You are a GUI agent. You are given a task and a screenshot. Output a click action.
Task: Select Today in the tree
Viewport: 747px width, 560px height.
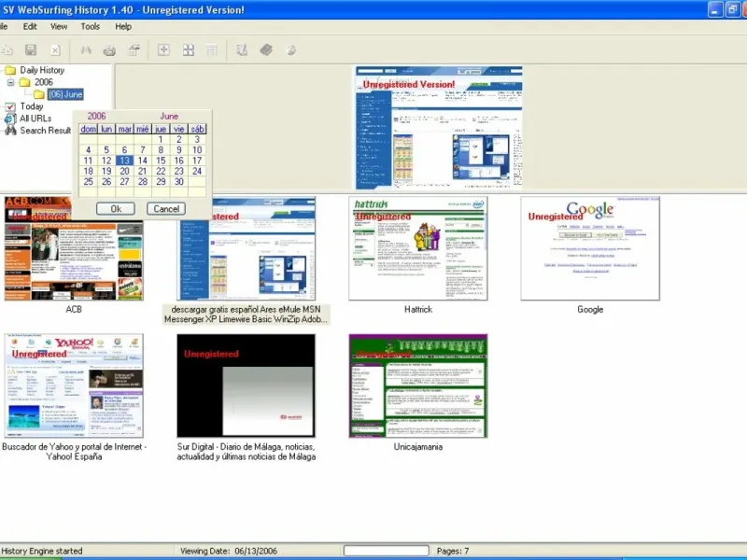(32, 106)
